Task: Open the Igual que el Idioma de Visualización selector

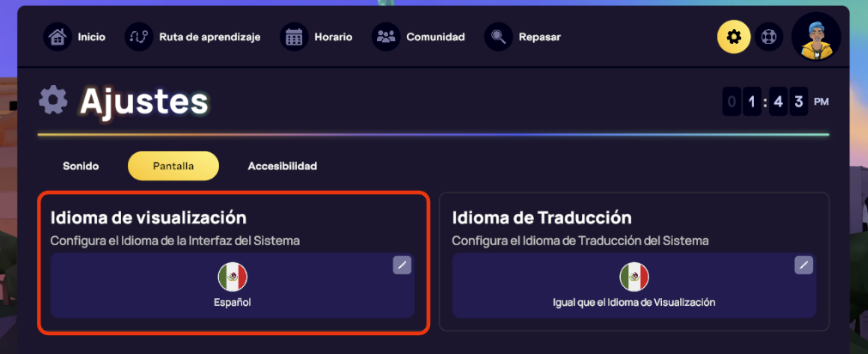Action: (634, 285)
